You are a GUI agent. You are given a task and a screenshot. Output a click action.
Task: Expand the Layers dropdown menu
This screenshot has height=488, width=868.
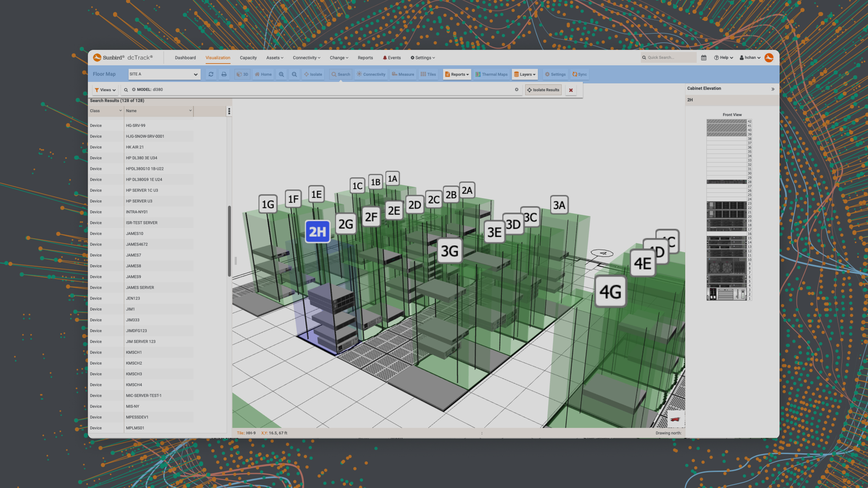(525, 75)
